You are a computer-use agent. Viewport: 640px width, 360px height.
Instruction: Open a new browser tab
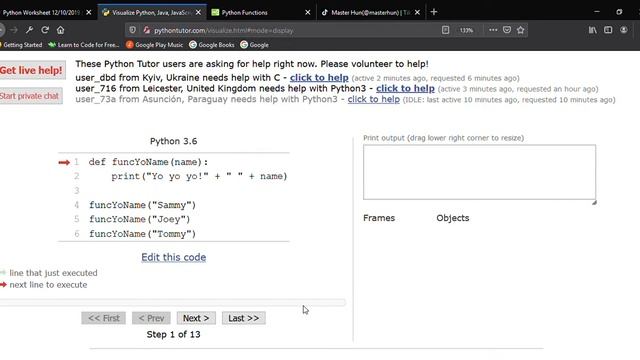point(434,12)
